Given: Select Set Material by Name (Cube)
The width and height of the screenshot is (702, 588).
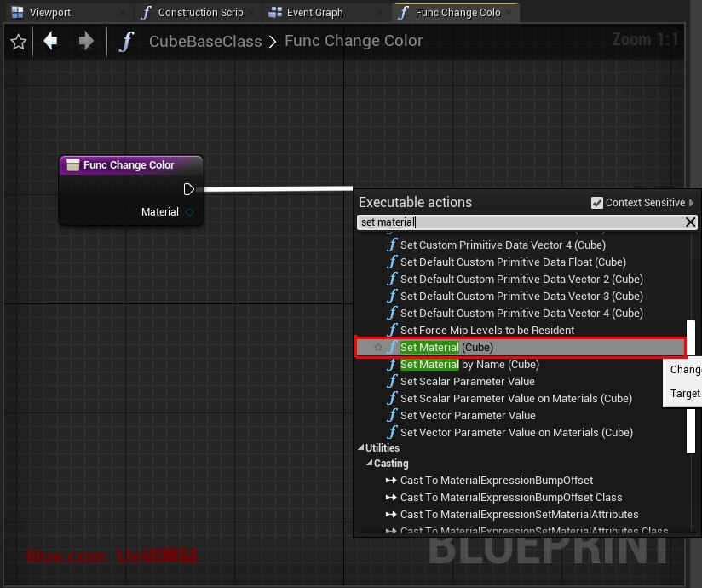Looking at the screenshot, I should 469,365.
